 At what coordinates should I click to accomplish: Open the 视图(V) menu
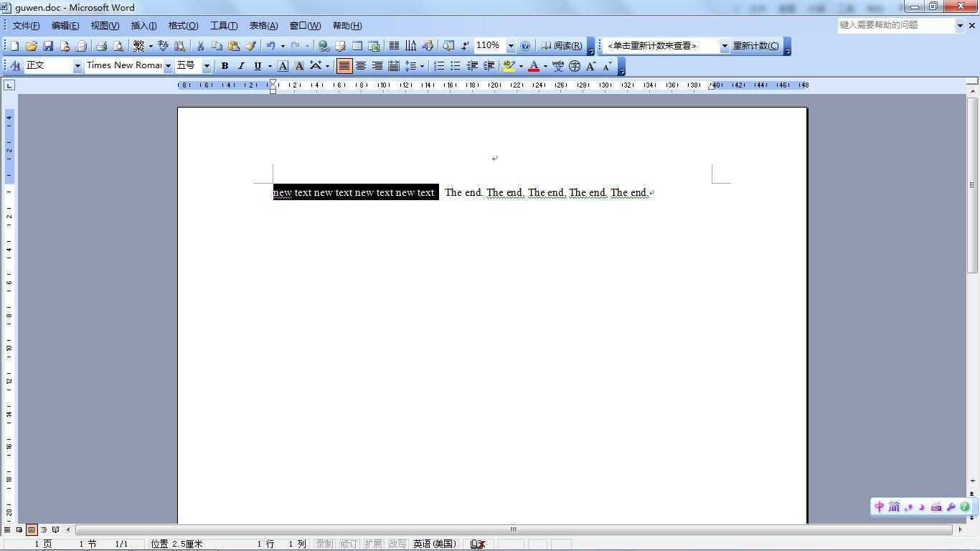(x=105, y=26)
